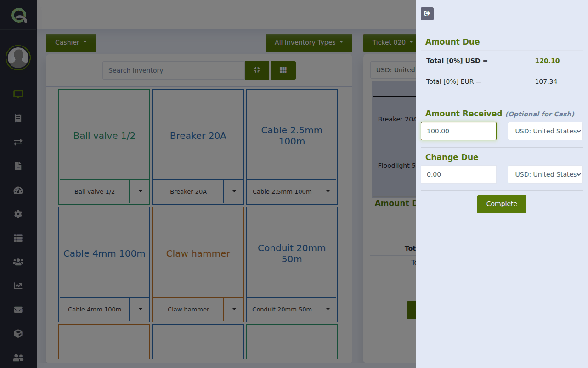Open Amount Received currency selector

point(545,131)
